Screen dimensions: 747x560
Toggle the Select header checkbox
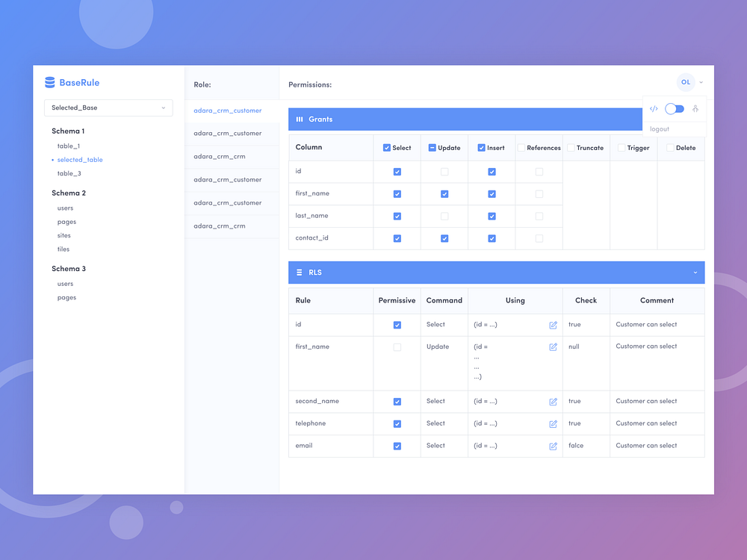387,148
